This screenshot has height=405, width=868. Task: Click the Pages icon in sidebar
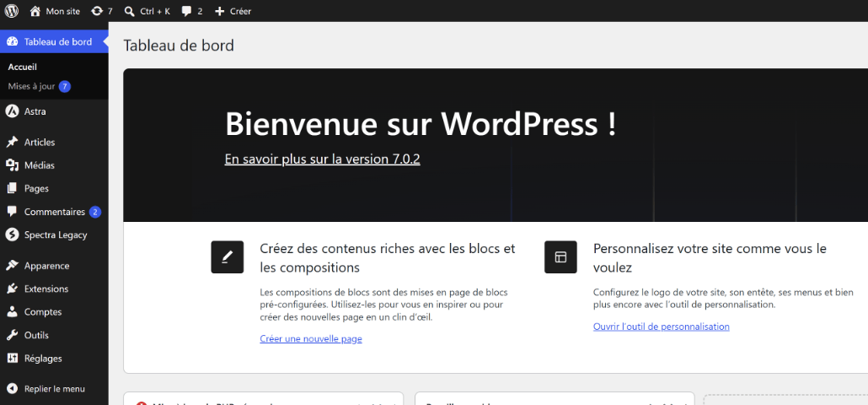[x=12, y=188]
